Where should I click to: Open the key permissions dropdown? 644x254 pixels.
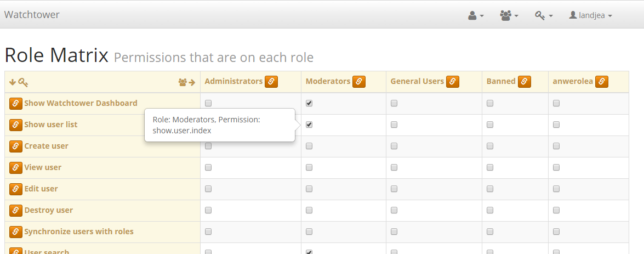[544, 15]
